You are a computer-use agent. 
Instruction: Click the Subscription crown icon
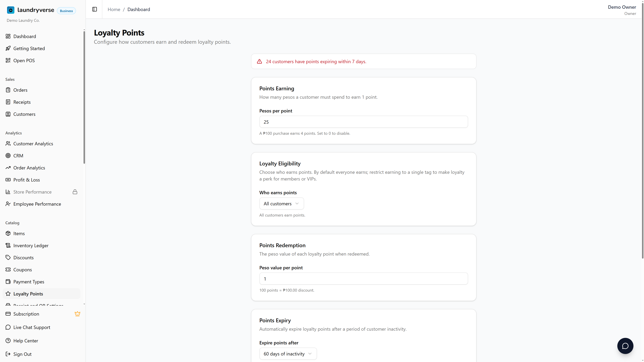[77, 314]
